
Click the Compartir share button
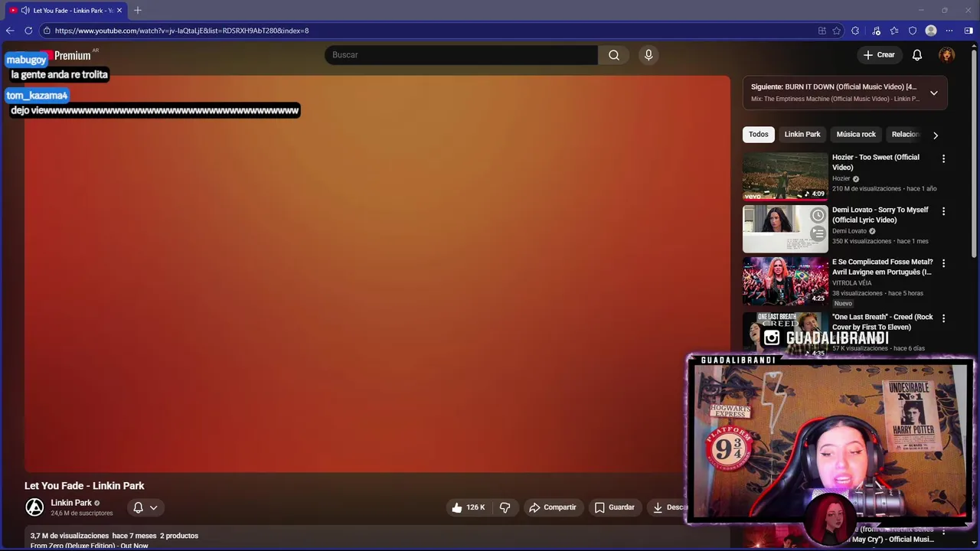pyautogui.click(x=553, y=507)
